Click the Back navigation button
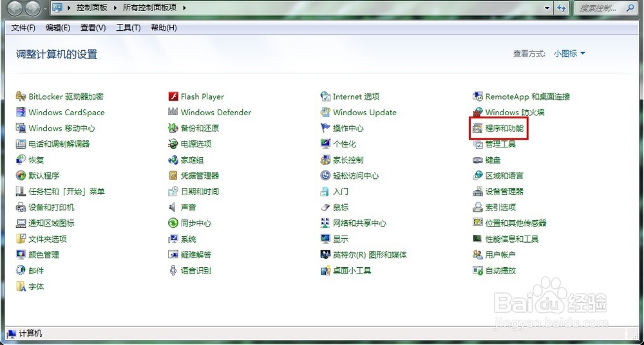The height and width of the screenshot is (345, 644). tap(15, 8)
